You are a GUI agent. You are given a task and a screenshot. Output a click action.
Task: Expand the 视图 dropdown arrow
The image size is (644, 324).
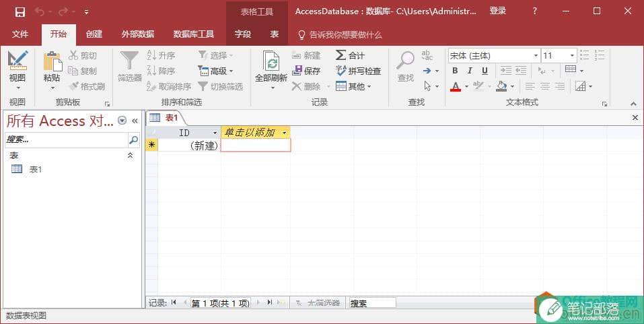pyautogui.click(x=17, y=88)
